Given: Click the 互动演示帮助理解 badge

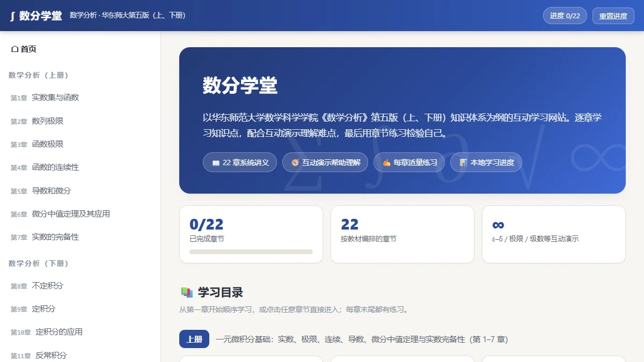Looking at the screenshot, I should click(x=325, y=162).
